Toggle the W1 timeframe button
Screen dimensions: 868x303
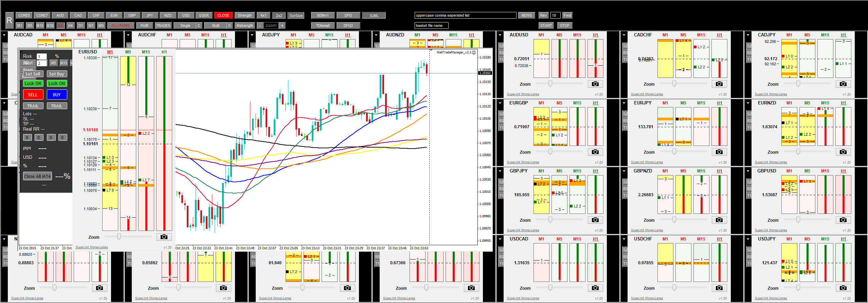click(91, 26)
